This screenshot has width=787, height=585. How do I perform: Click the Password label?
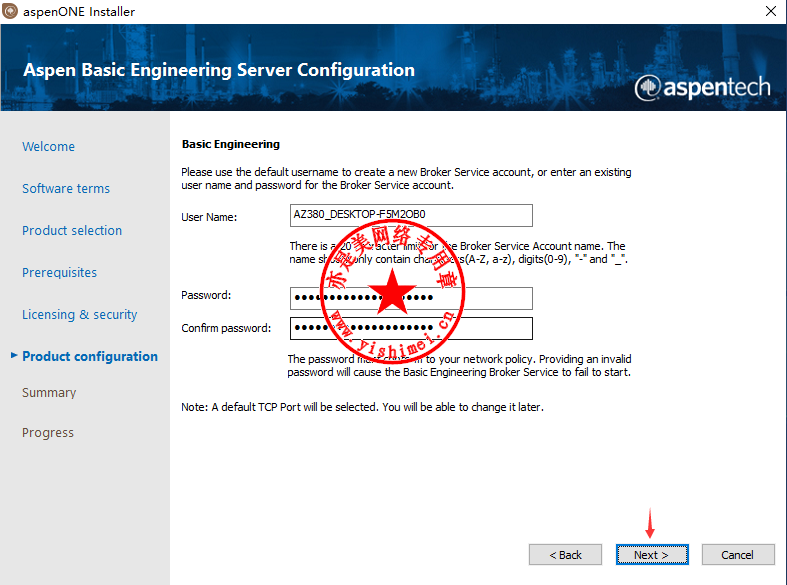(x=206, y=295)
